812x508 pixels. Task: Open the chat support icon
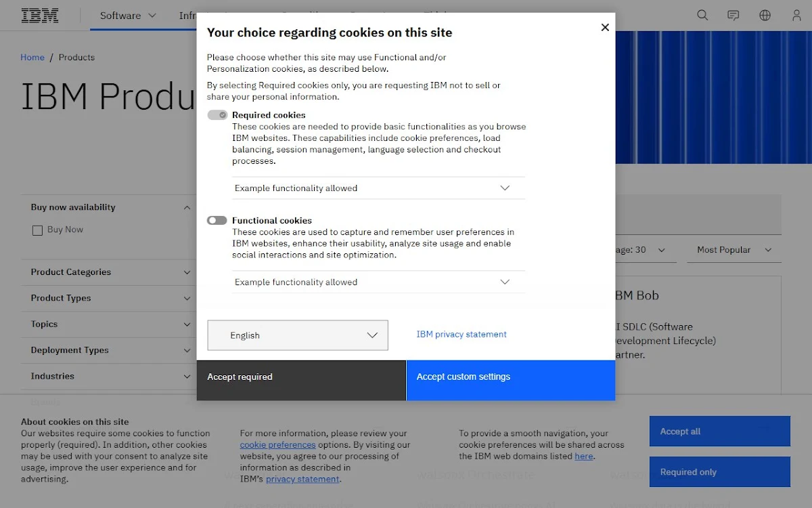[734, 15]
